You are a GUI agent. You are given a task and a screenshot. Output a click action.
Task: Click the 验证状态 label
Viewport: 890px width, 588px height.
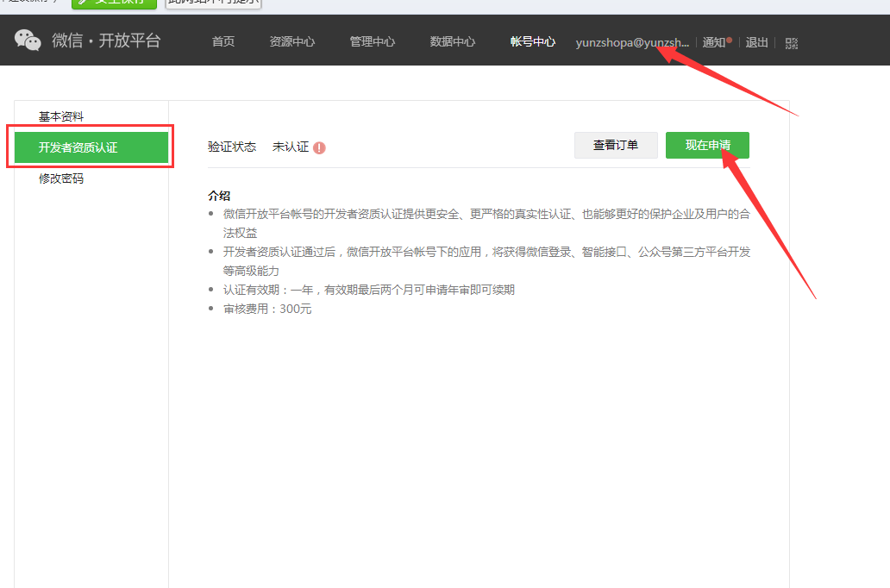(232, 147)
